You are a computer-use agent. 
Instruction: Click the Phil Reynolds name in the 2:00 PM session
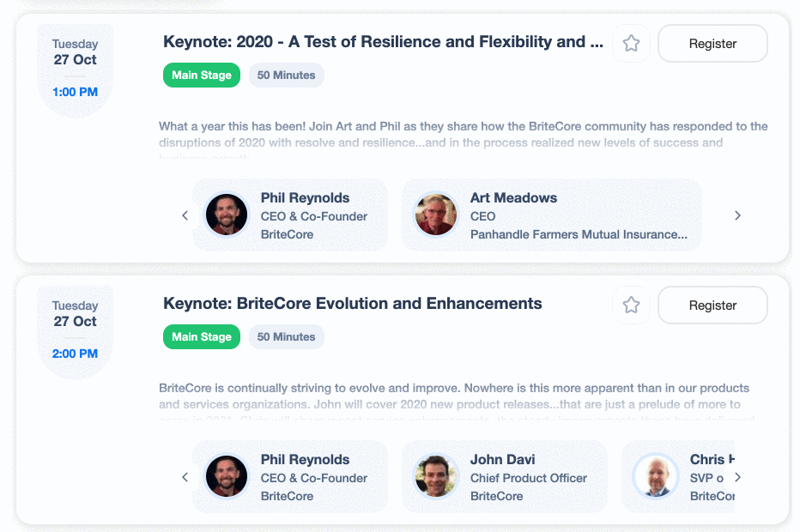305,460
